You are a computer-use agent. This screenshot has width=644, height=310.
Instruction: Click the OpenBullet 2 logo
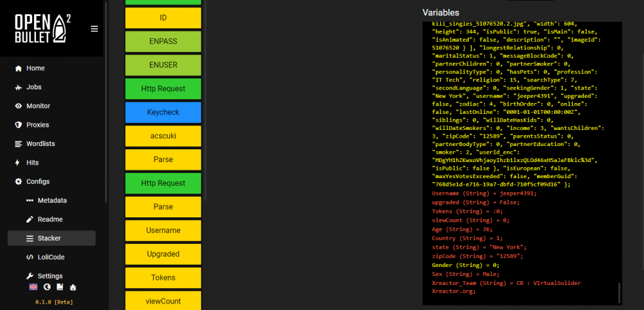click(43, 28)
